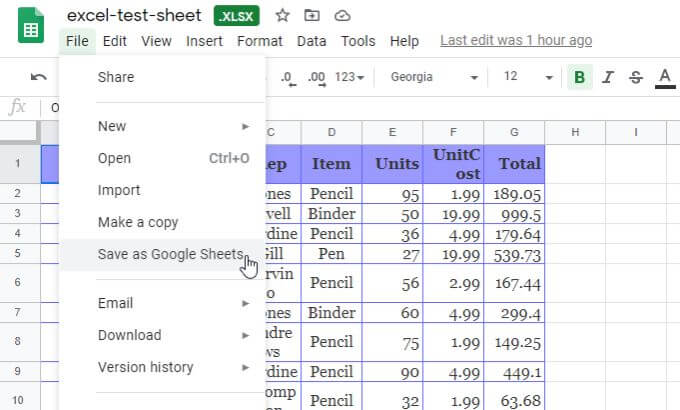Click the move to folder icon
Viewport: 680px width, 410px height.
pyautogui.click(x=312, y=16)
